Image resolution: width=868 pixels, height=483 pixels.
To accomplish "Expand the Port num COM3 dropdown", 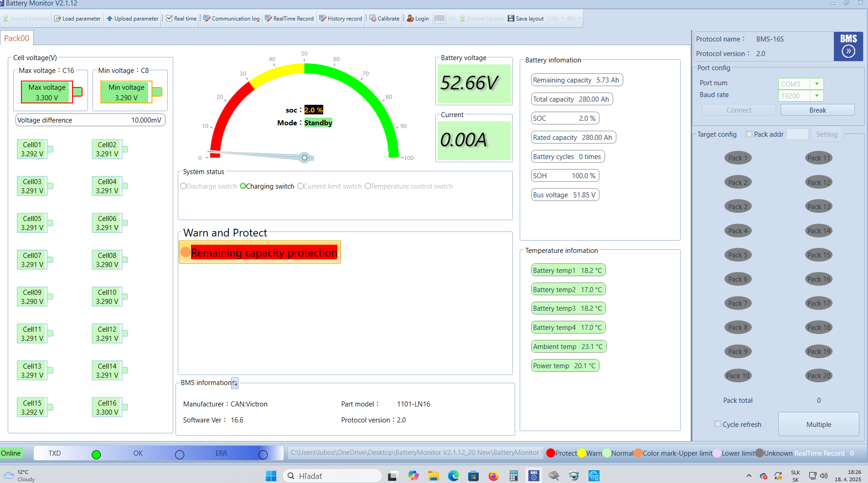I will click(x=816, y=84).
